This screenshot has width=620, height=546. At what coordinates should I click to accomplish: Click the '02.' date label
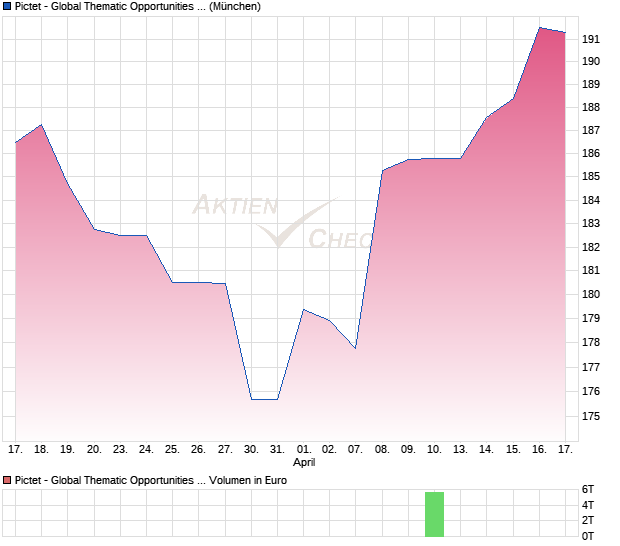tap(329, 450)
